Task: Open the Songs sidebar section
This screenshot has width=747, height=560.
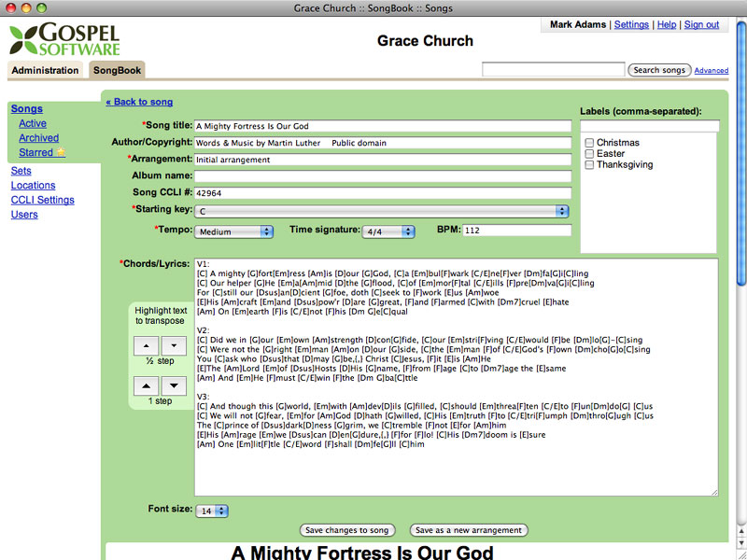Action: click(27, 108)
